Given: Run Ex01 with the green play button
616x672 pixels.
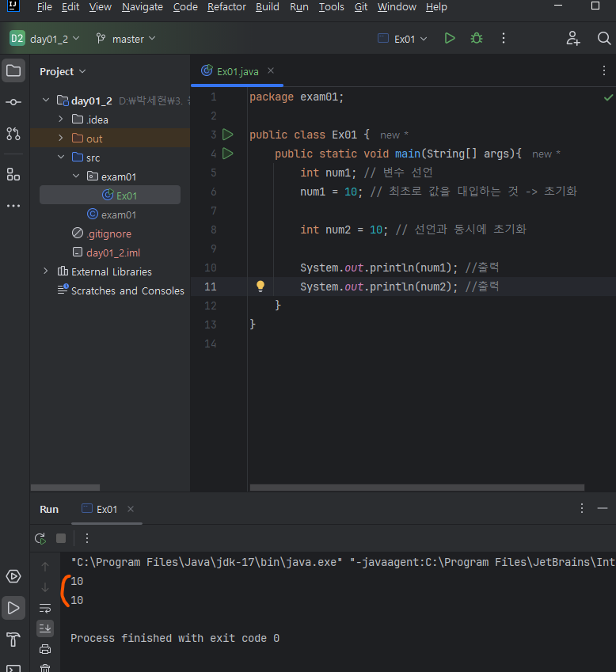Looking at the screenshot, I should (450, 38).
